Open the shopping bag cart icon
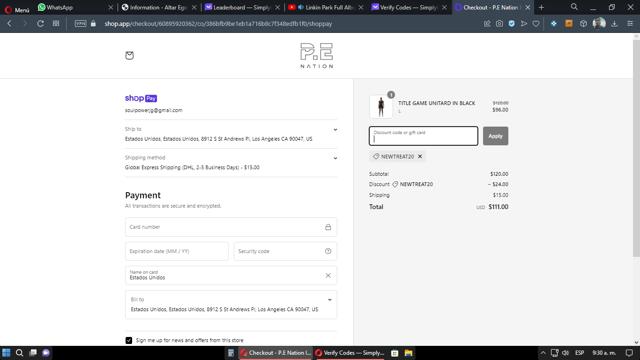Screen dimensions: 640x360 point(129,56)
